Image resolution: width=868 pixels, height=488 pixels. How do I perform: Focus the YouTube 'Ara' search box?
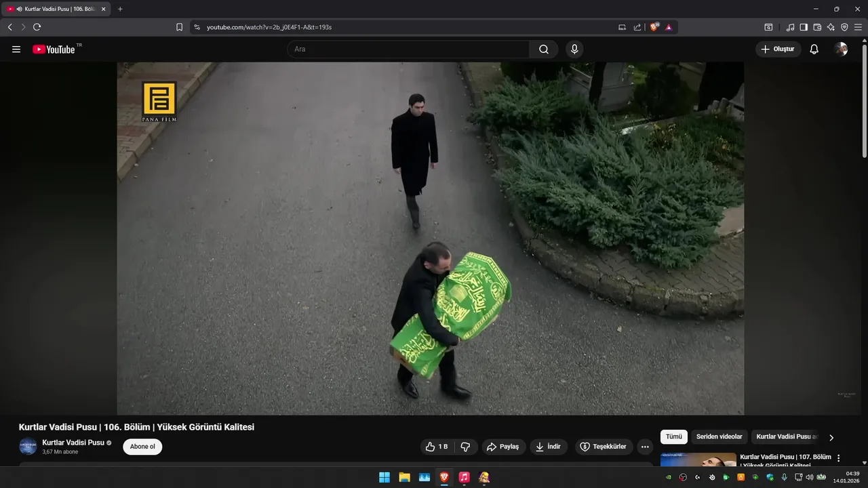coord(408,49)
